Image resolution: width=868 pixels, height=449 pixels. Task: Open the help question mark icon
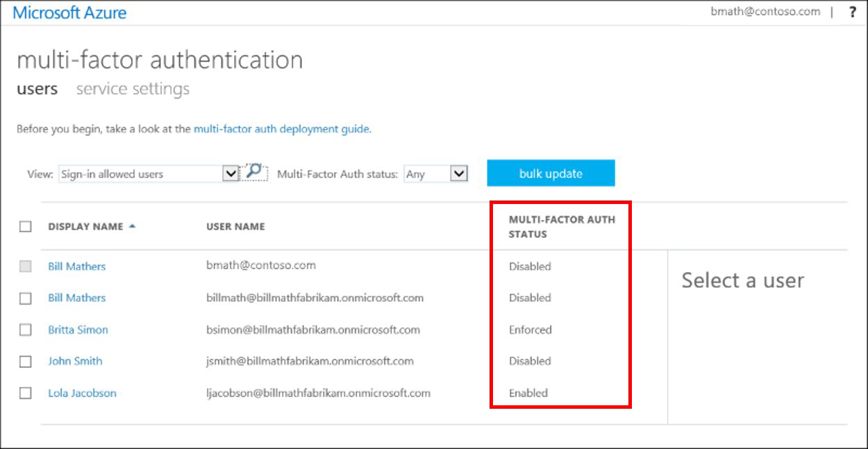click(853, 12)
